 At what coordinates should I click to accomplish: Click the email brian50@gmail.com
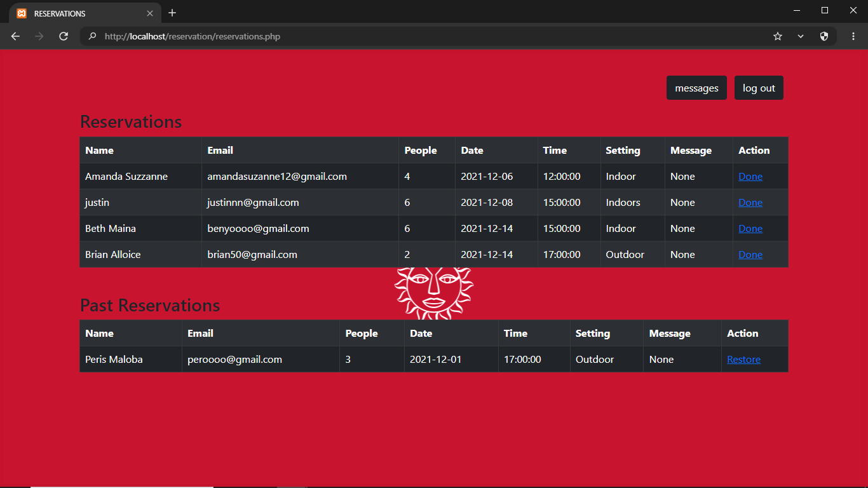252,255
